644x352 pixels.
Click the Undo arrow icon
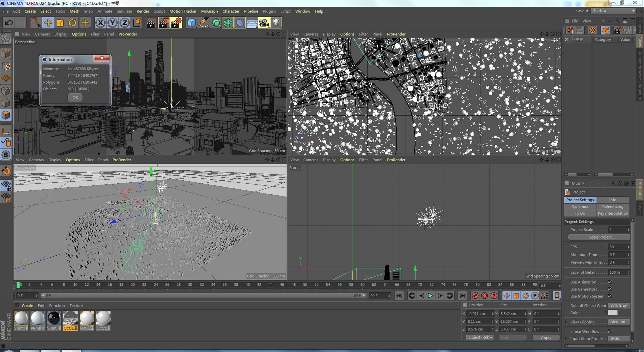(x=9, y=23)
